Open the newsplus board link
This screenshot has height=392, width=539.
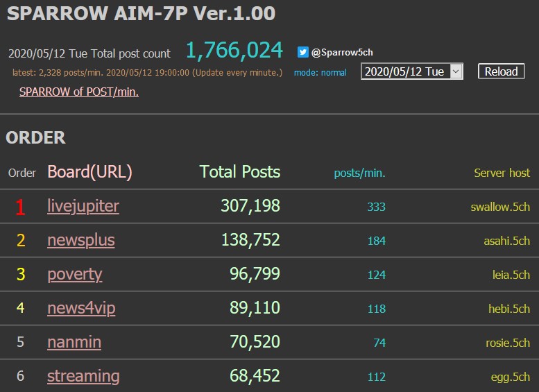(81, 240)
